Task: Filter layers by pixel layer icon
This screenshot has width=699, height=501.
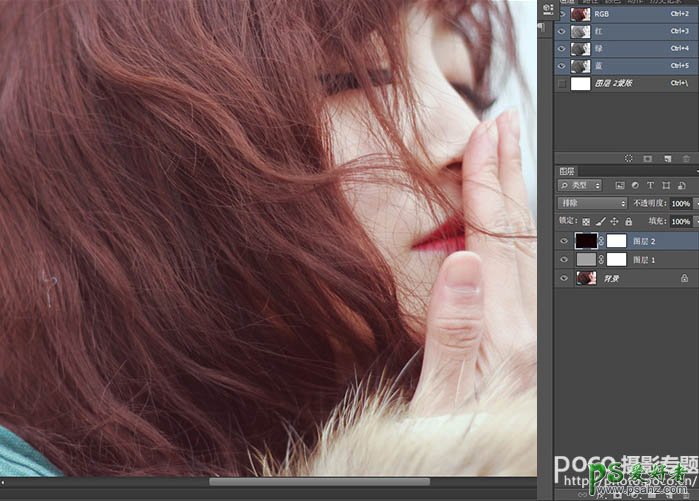Action: (x=620, y=186)
